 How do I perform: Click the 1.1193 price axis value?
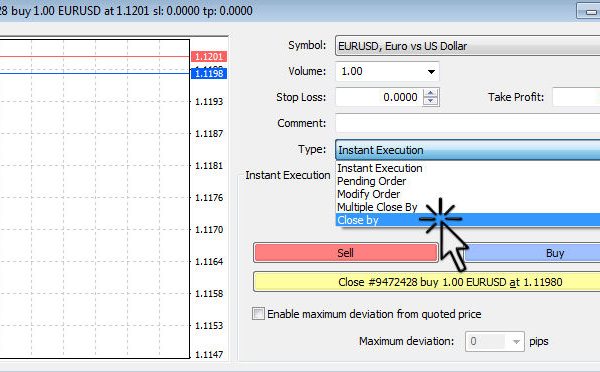point(209,102)
